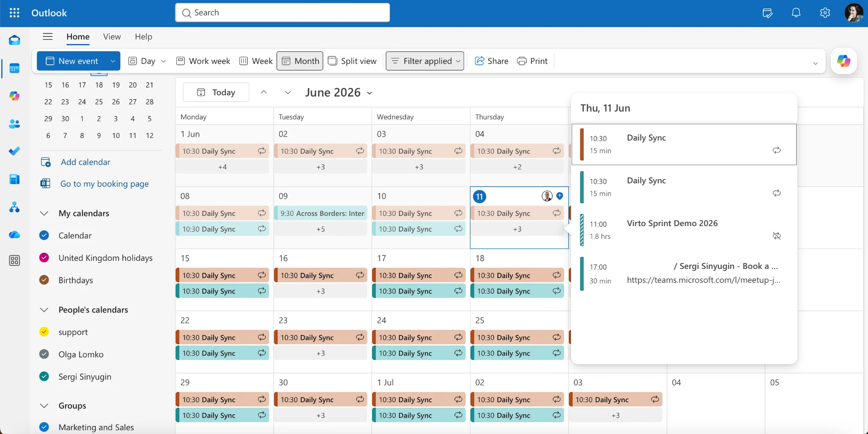
Task: Collapse People's calendars section
Action: pyautogui.click(x=44, y=310)
